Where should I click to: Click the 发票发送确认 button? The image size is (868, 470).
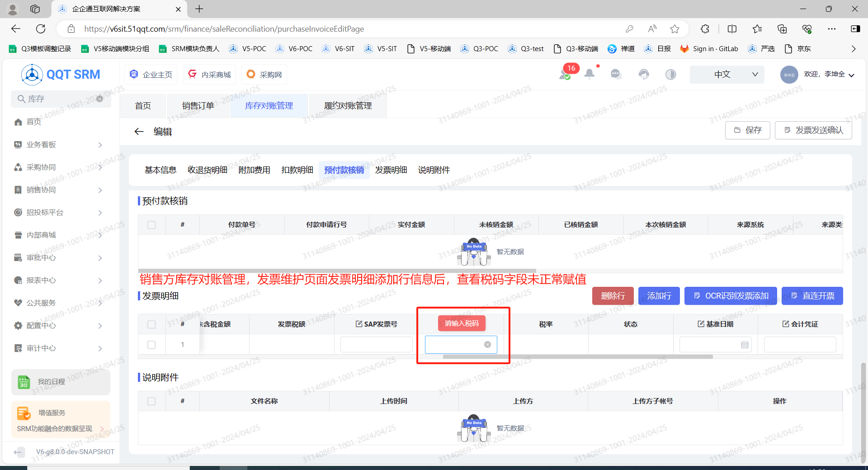(x=813, y=130)
